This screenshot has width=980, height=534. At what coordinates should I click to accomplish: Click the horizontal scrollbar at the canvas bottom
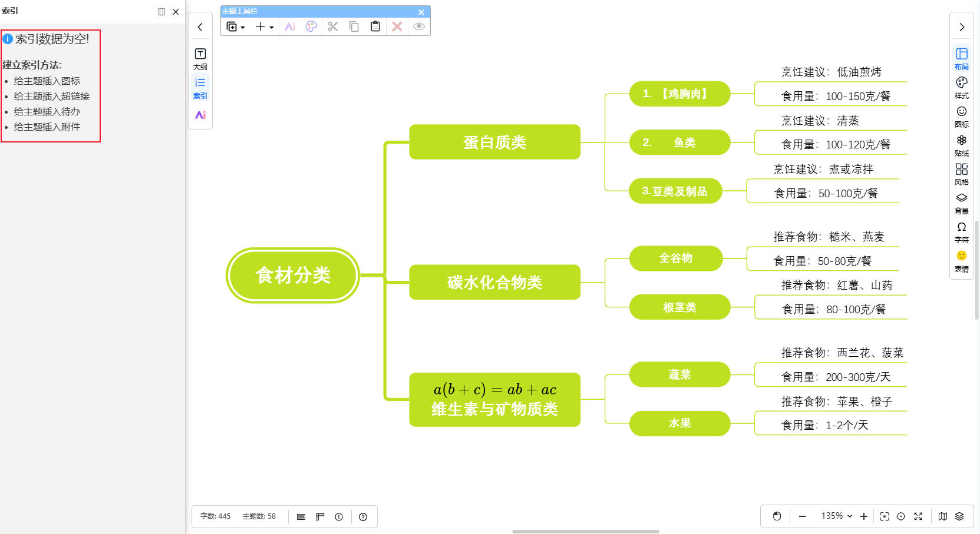tap(585, 531)
